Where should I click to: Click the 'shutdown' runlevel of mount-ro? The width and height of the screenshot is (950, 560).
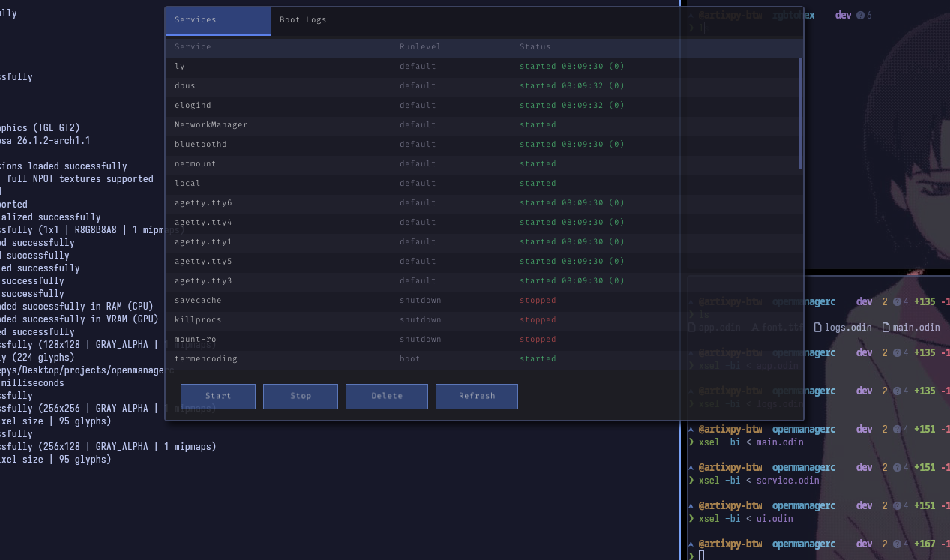420,340
